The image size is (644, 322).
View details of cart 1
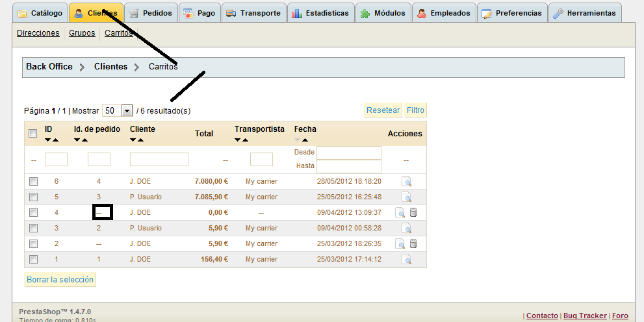point(406,259)
